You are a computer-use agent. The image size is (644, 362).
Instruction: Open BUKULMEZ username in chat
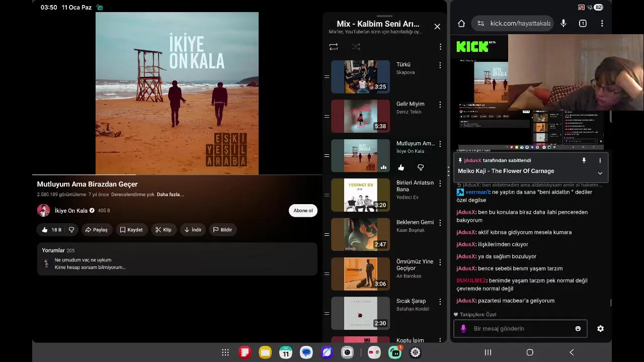(x=471, y=281)
